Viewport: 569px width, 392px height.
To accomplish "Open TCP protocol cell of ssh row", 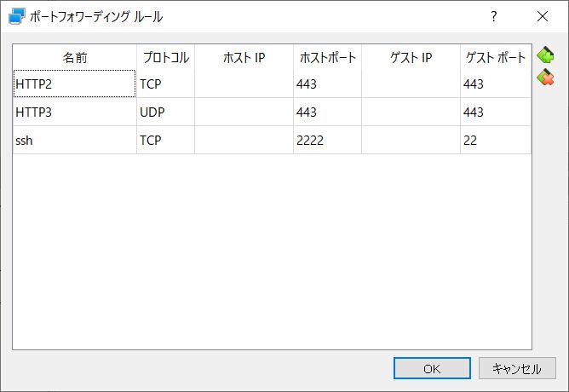I will (165, 140).
